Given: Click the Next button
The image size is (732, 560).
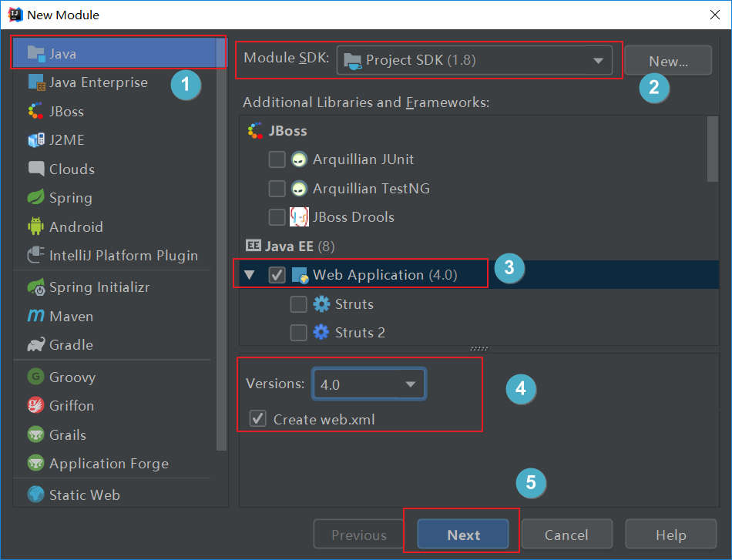Looking at the screenshot, I should tap(462, 535).
